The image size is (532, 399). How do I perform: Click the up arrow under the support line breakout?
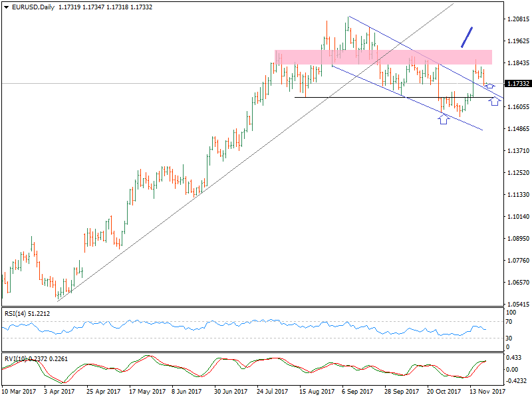tap(494, 101)
